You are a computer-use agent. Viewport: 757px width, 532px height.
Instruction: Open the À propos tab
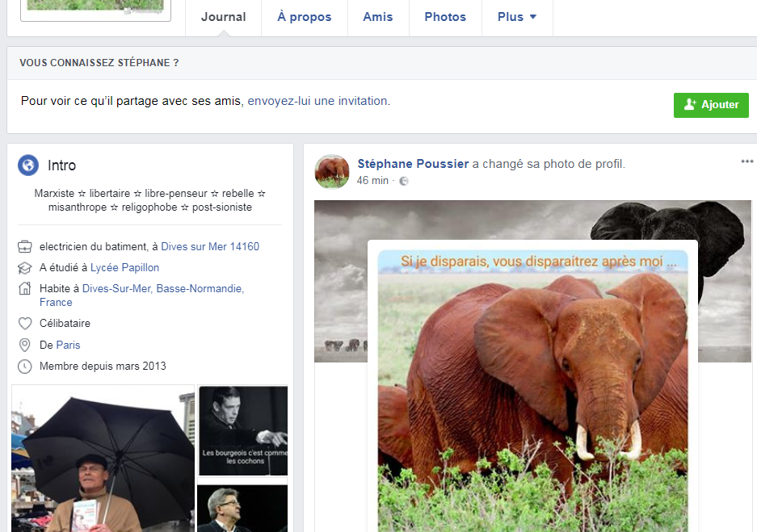pos(304,17)
